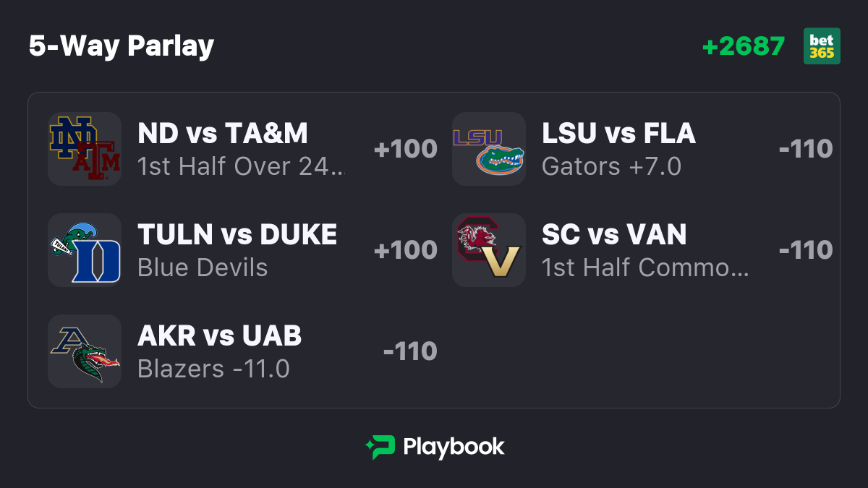Expand the truncated 1st Half Commo... pick

(x=646, y=267)
